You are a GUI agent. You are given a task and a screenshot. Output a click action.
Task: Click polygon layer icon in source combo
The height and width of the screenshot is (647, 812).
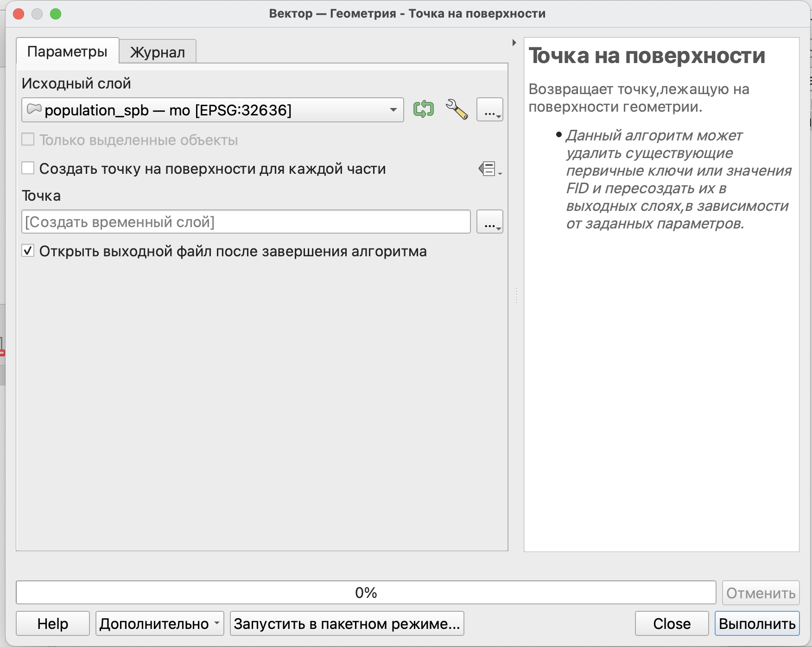tap(34, 109)
